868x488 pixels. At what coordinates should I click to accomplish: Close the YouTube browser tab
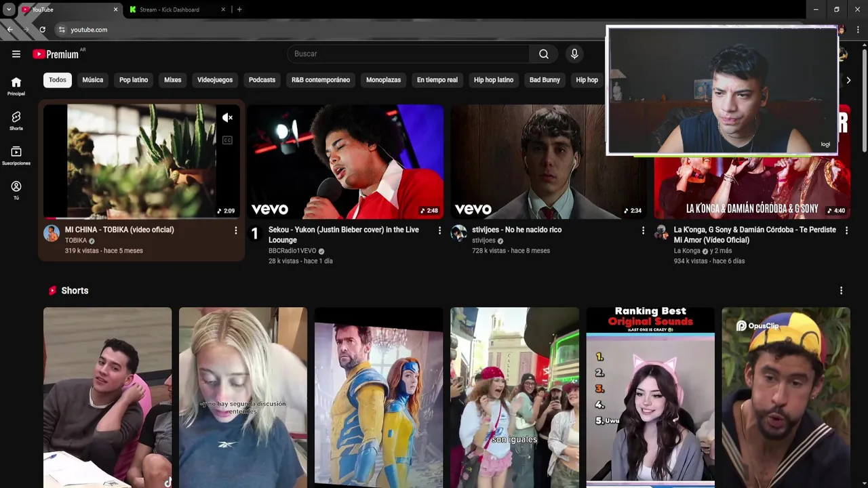tap(115, 9)
